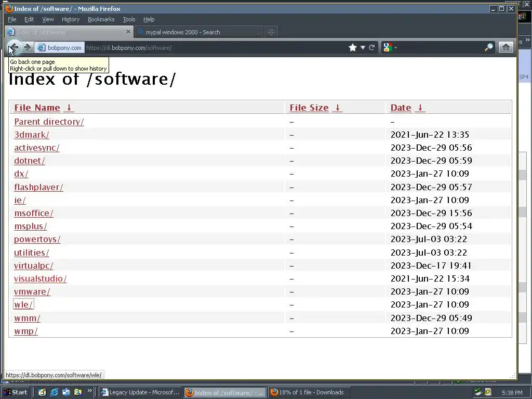The height and width of the screenshot is (399, 532).
Task: Bookmark this page with the star icon
Action: (353, 47)
